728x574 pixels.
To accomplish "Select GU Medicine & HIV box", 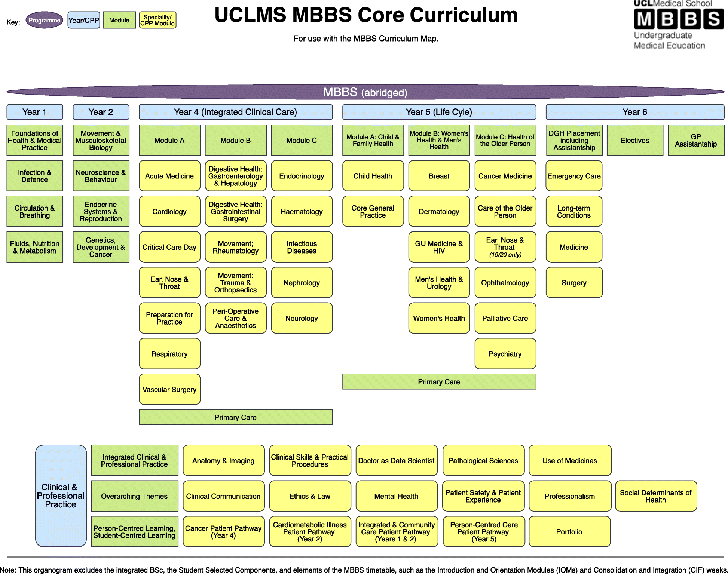I will 439,247.
